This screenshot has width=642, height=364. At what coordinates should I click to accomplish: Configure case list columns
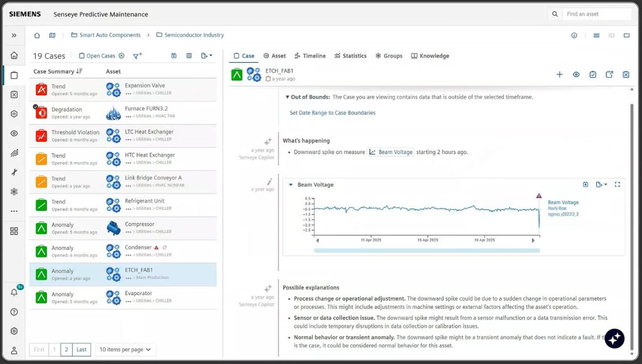click(x=189, y=56)
